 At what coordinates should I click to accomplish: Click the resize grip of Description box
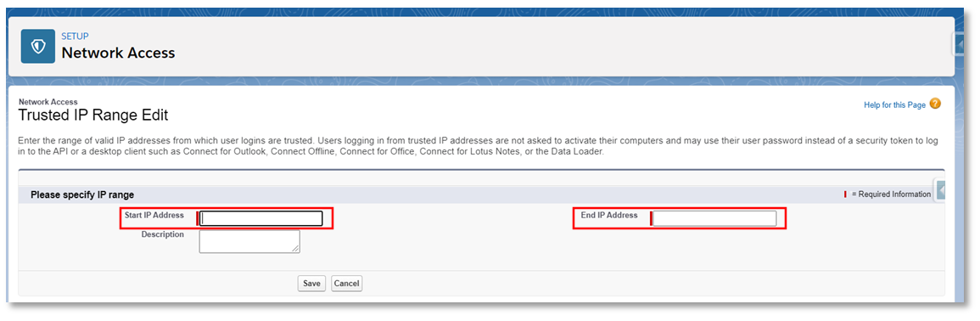[x=296, y=249]
